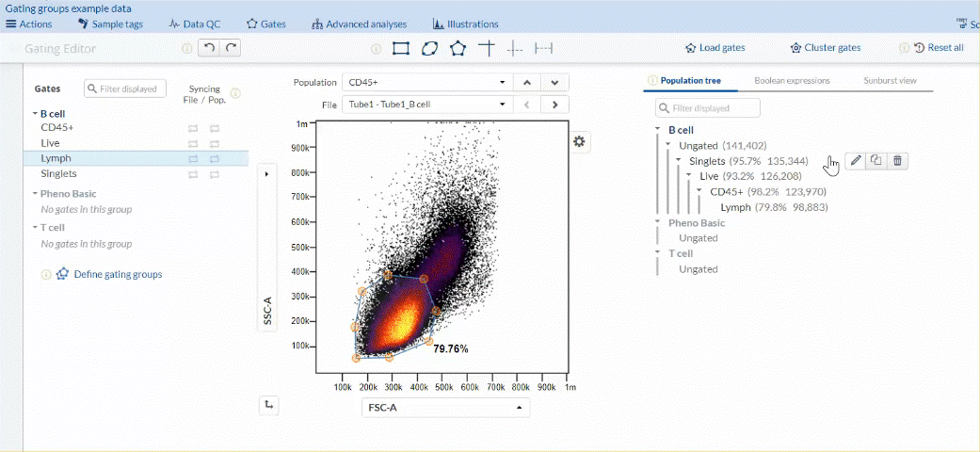Open the Population dropdown showing CD45+

tap(426, 82)
